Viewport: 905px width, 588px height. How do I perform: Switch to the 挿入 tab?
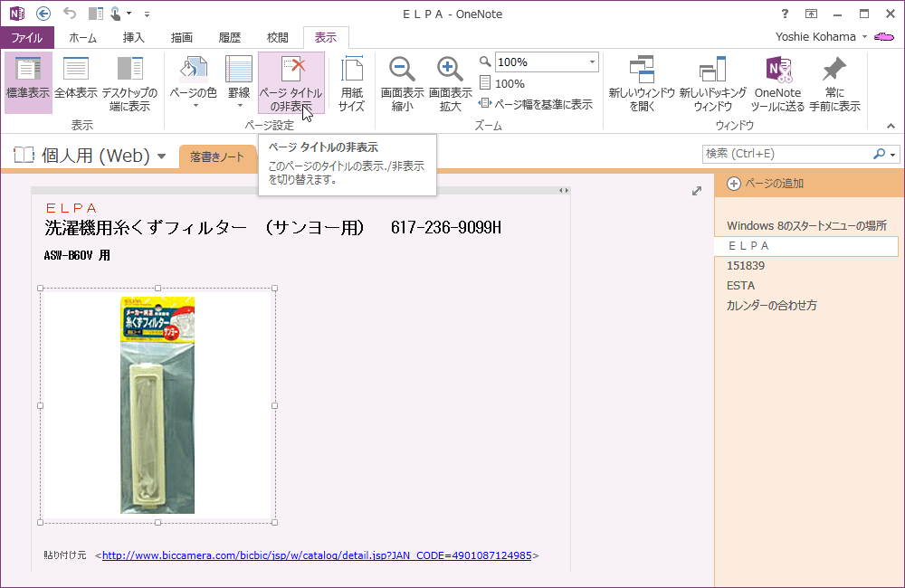tap(133, 37)
